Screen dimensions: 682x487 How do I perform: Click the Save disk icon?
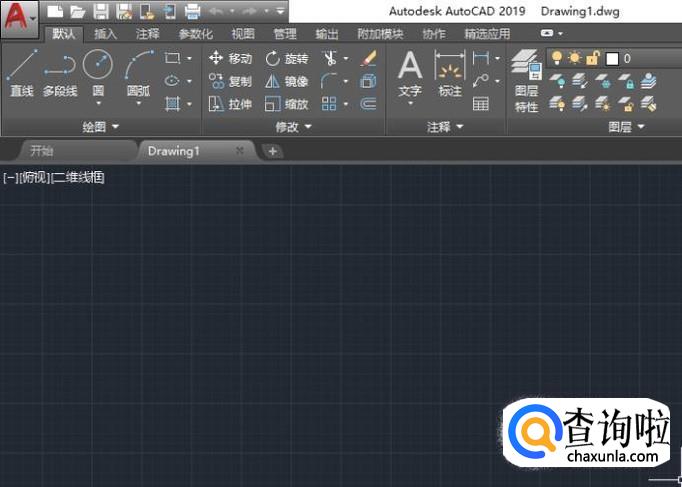click(101, 11)
